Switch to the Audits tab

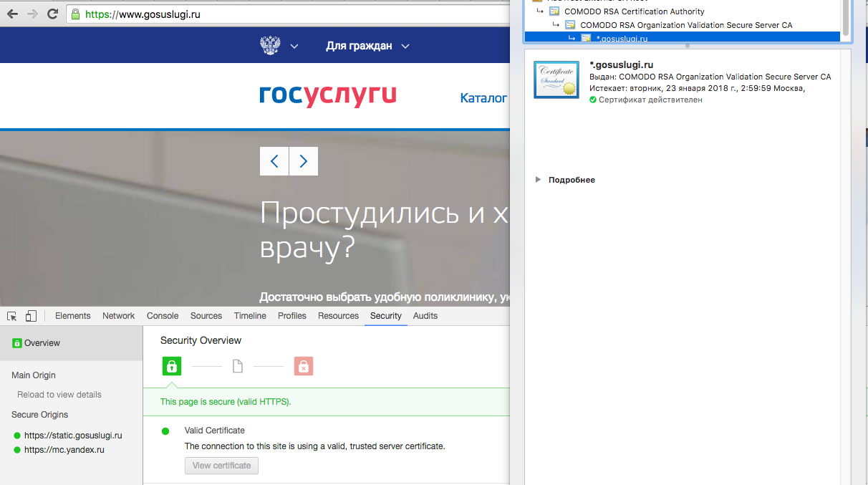click(x=425, y=316)
